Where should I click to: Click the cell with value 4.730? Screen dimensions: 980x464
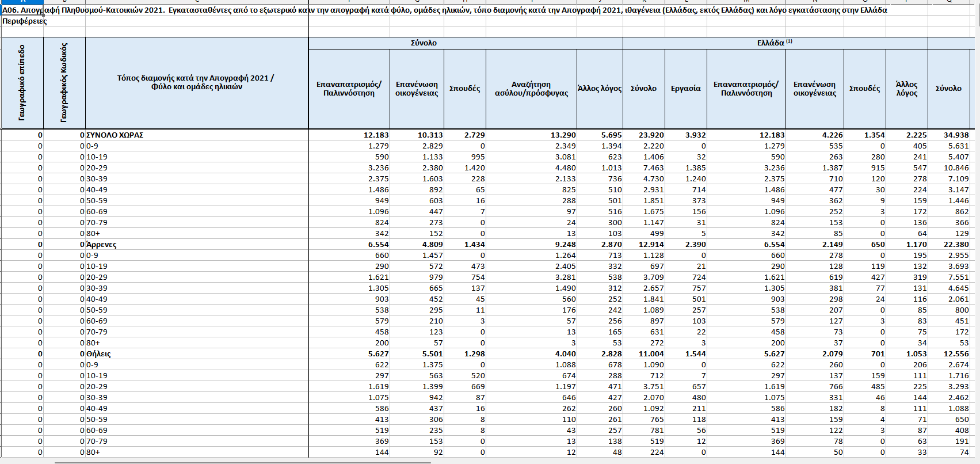(644, 179)
